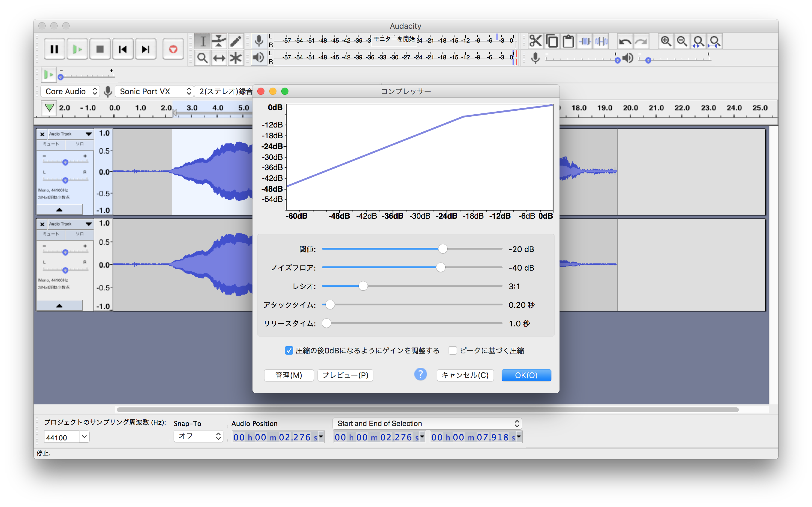The width and height of the screenshot is (812, 507).
Task: Open the Core Audio host dropdown
Action: tap(70, 91)
